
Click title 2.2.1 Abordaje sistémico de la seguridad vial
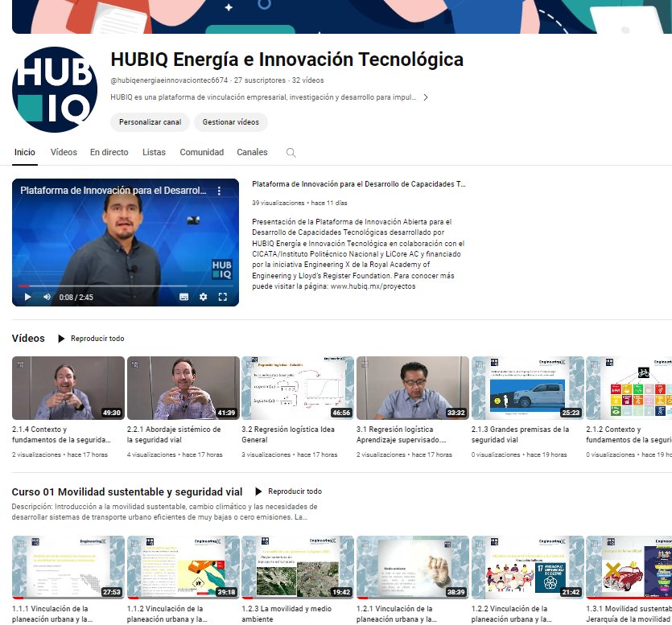(174, 434)
